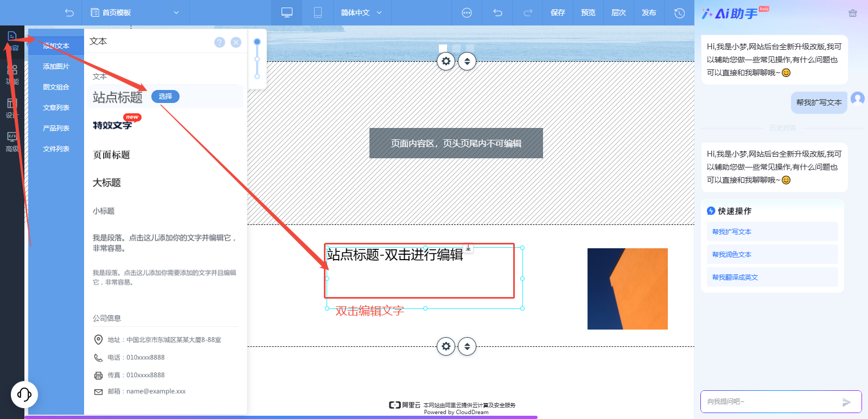The height and width of the screenshot is (419, 868).
Task: Open the 内容 section in left sidebar
Action: pos(12,41)
